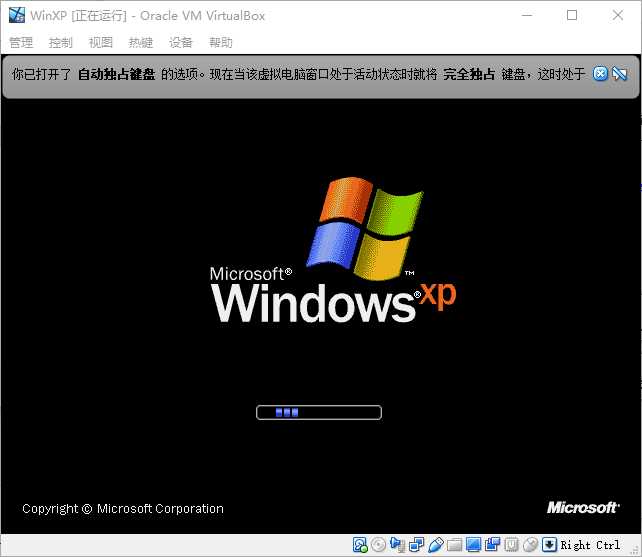The image size is (642, 557).
Task: Click the hard disk activity status icon
Action: (x=360, y=545)
